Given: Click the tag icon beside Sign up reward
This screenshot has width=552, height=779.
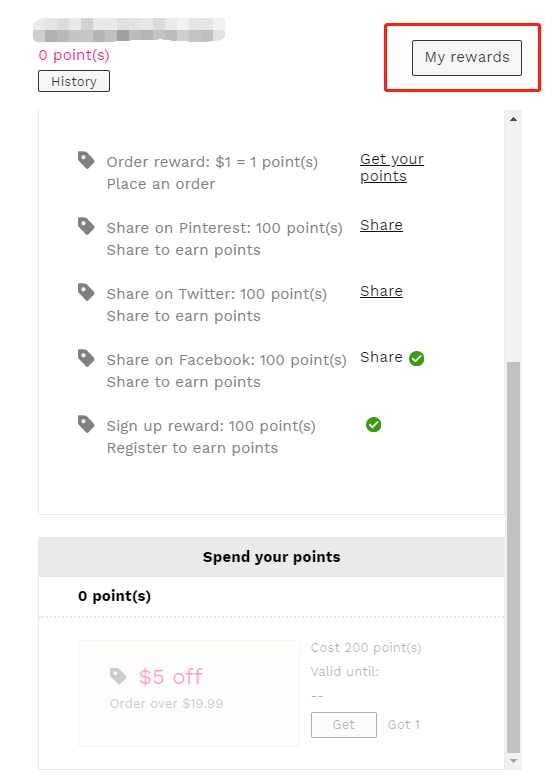Looking at the screenshot, I should pos(86,424).
